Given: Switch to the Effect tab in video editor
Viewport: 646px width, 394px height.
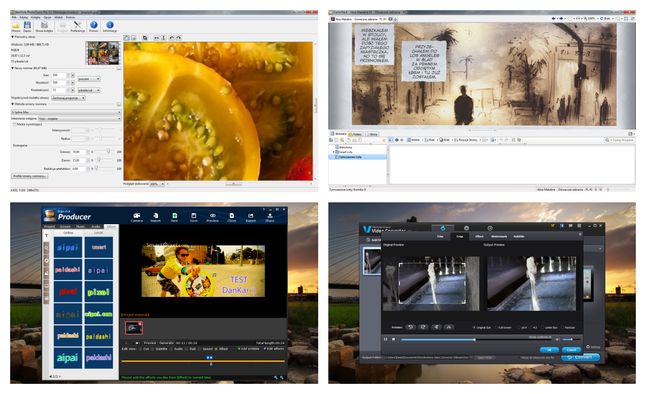Looking at the screenshot, I should click(x=479, y=237).
